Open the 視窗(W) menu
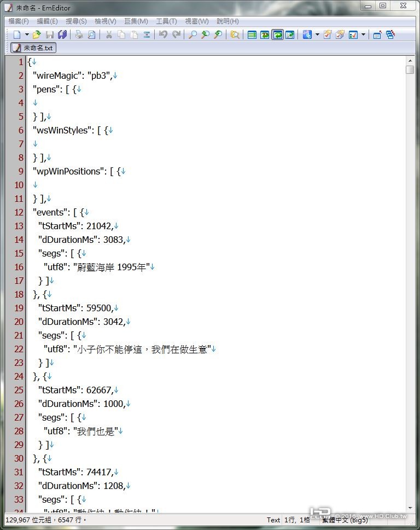The image size is (420, 530). [x=197, y=21]
